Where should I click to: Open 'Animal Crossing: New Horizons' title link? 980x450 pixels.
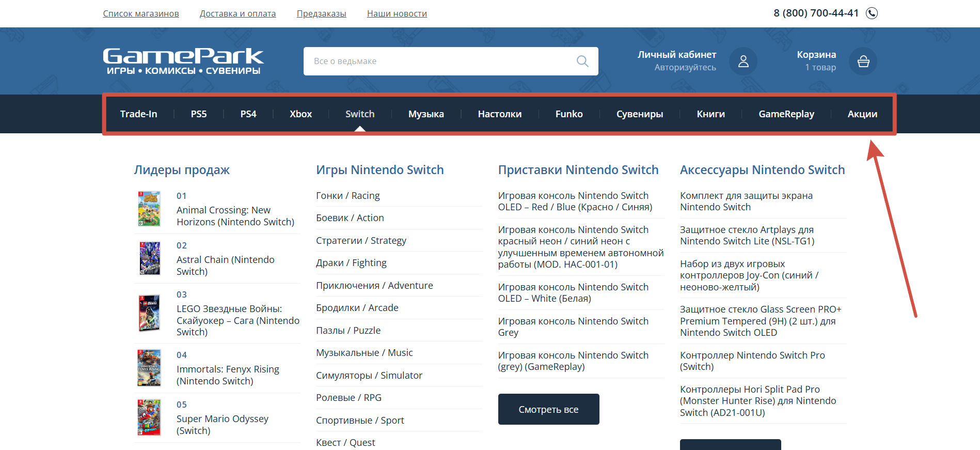tap(235, 215)
